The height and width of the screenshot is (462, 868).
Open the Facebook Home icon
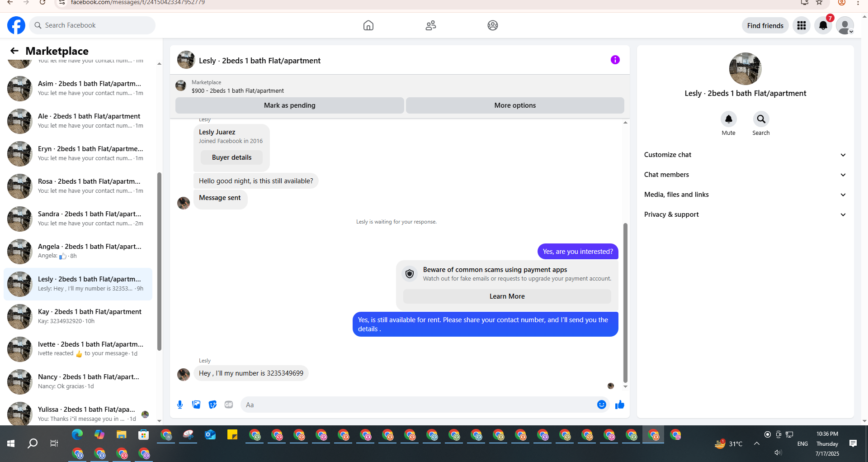tap(368, 25)
